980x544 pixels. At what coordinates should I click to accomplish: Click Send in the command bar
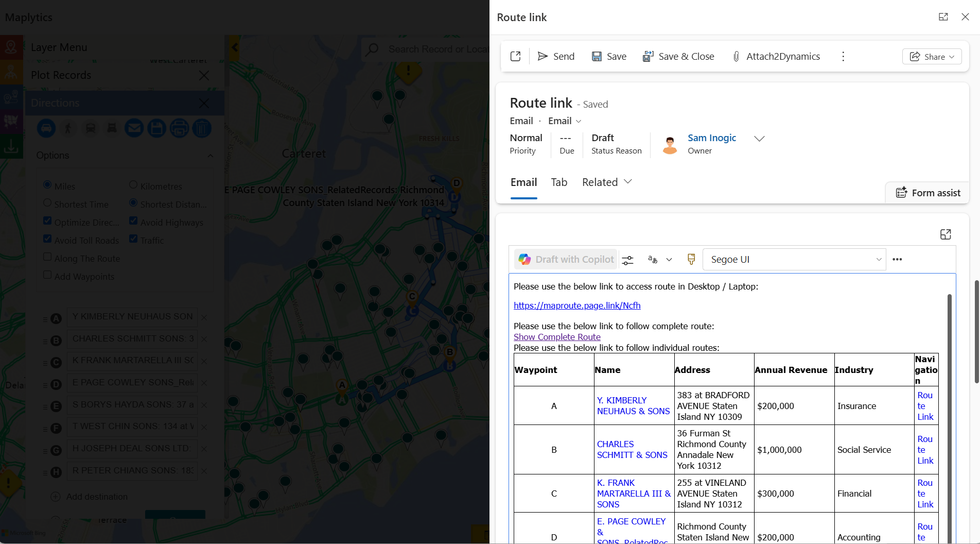tap(556, 56)
